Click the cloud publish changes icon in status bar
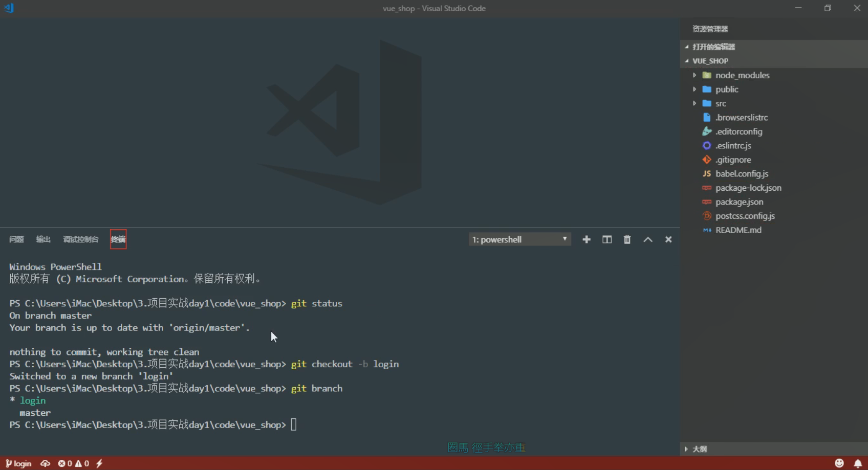Viewport: 868px width, 470px height. [46, 463]
